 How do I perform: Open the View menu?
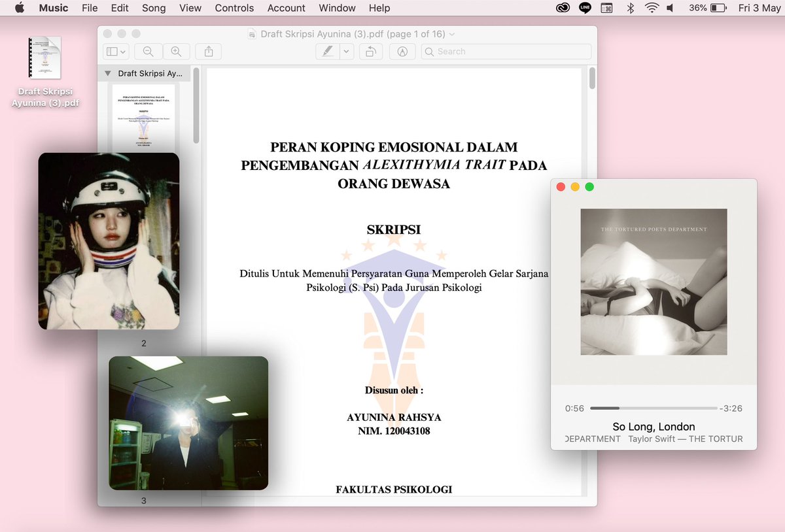pyautogui.click(x=190, y=8)
